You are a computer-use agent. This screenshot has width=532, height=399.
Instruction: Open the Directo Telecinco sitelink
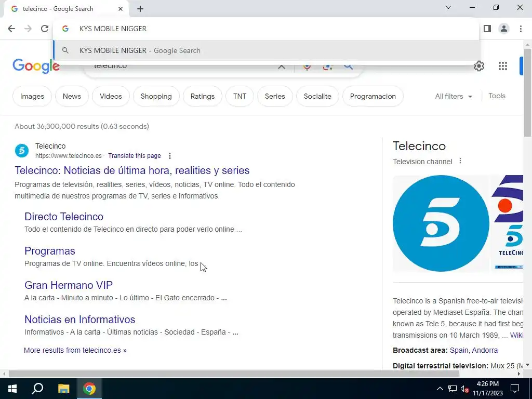tap(64, 217)
